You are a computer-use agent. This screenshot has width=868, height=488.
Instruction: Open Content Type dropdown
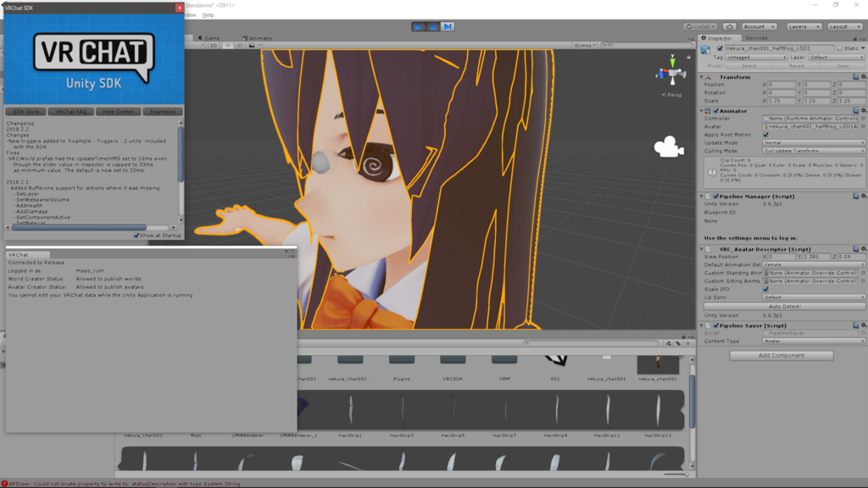[x=813, y=341]
